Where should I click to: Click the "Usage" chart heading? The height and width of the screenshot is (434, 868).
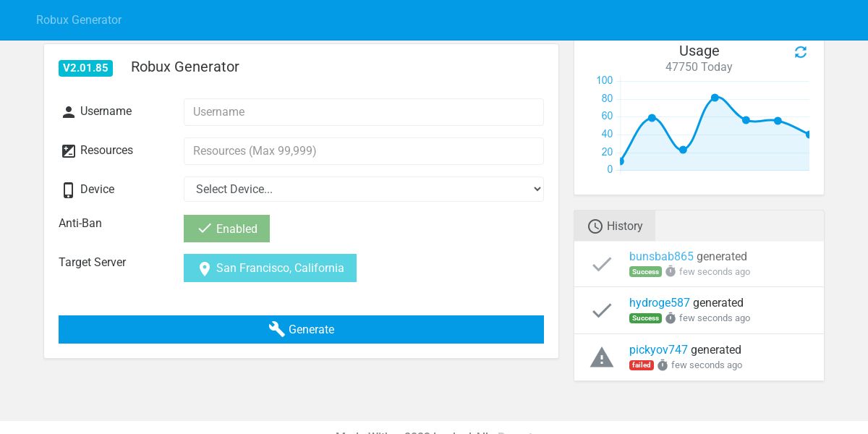point(699,51)
